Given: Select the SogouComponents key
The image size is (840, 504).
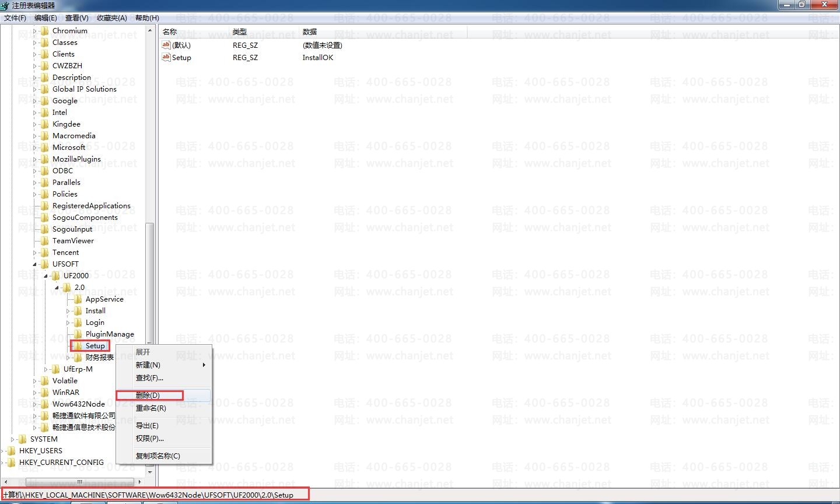Looking at the screenshot, I should click(85, 218).
